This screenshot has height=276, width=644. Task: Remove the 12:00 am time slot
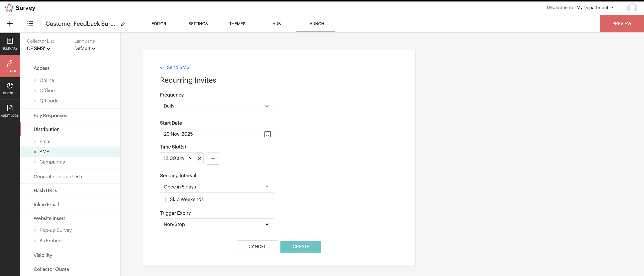click(x=199, y=158)
